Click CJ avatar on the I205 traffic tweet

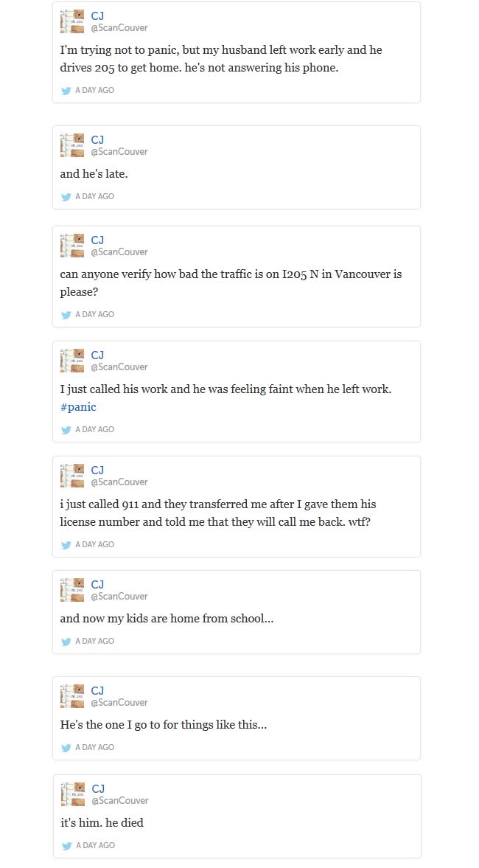coord(72,246)
